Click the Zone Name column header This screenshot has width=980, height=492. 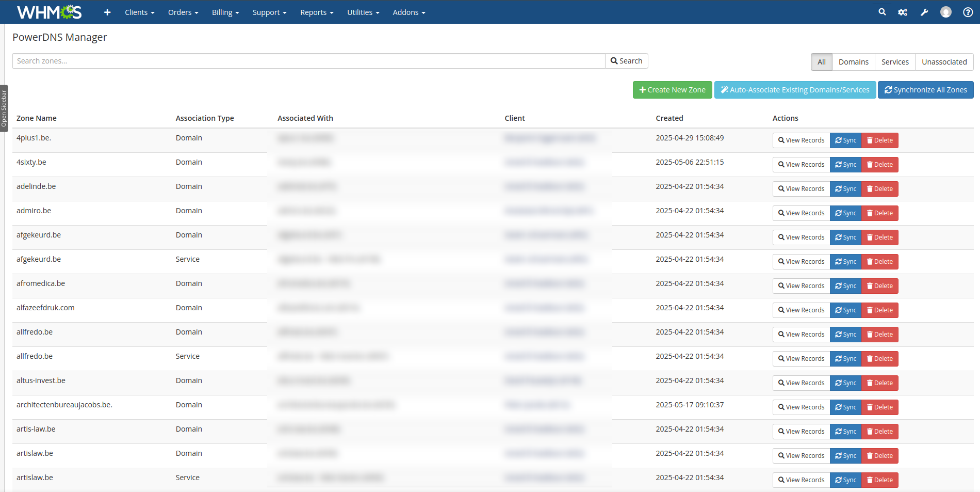coord(37,118)
